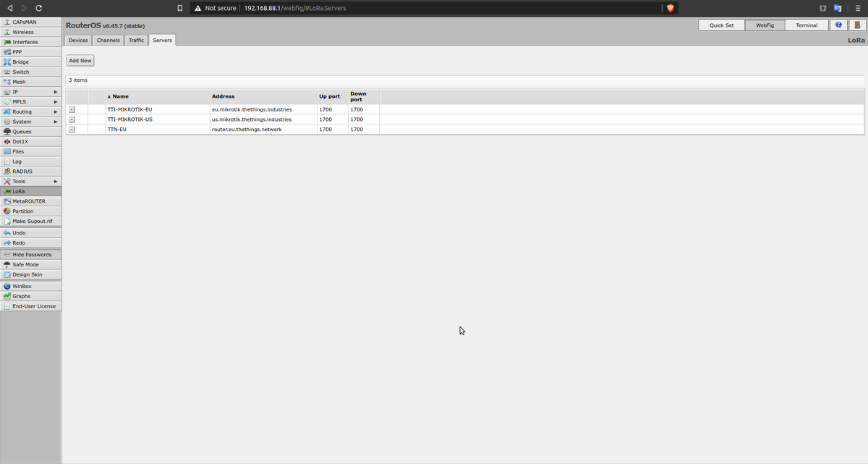This screenshot has width=868, height=464.
Task: Open the Design Skin editor
Action: coord(30,275)
